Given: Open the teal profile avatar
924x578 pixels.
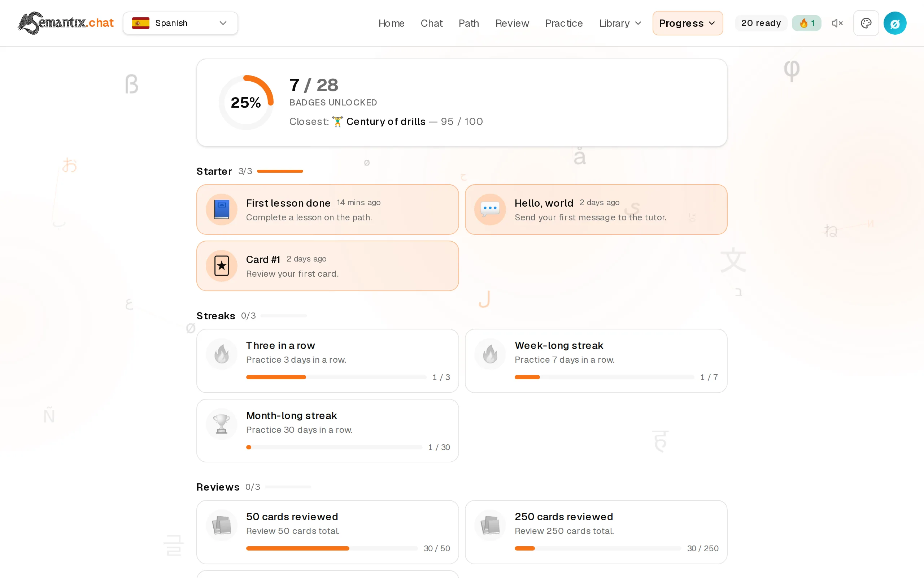Looking at the screenshot, I should (895, 23).
